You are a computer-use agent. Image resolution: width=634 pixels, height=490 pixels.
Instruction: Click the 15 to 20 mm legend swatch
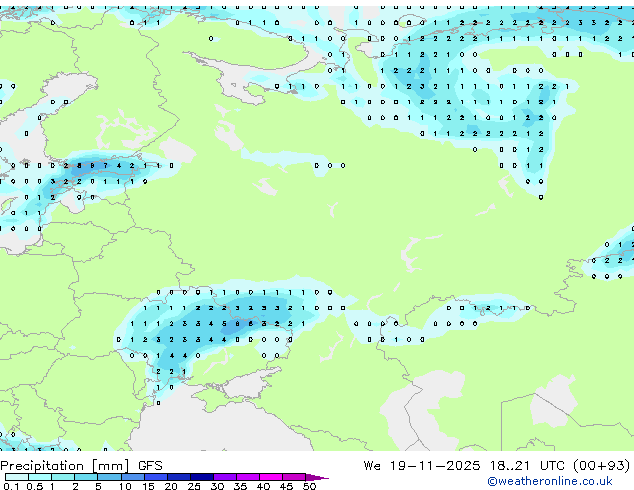tap(156, 477)
